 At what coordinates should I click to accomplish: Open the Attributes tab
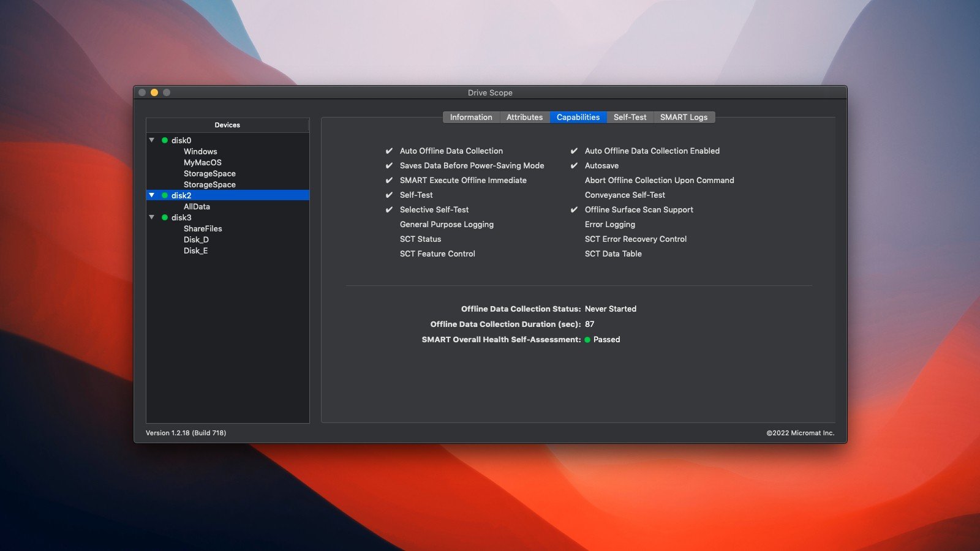pos(524,117)
